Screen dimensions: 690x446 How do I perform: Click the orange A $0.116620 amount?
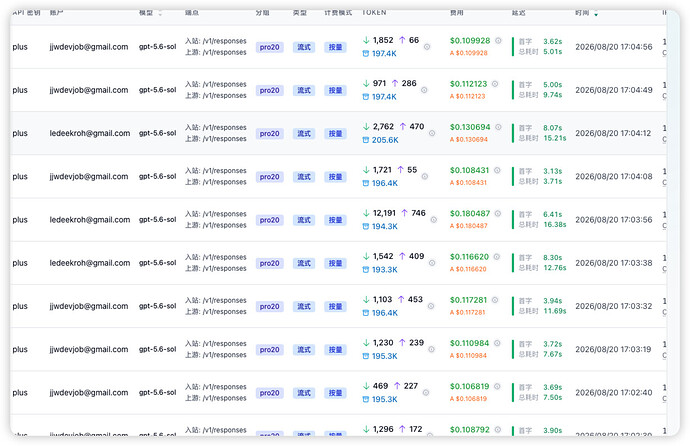tap(468, 269)
